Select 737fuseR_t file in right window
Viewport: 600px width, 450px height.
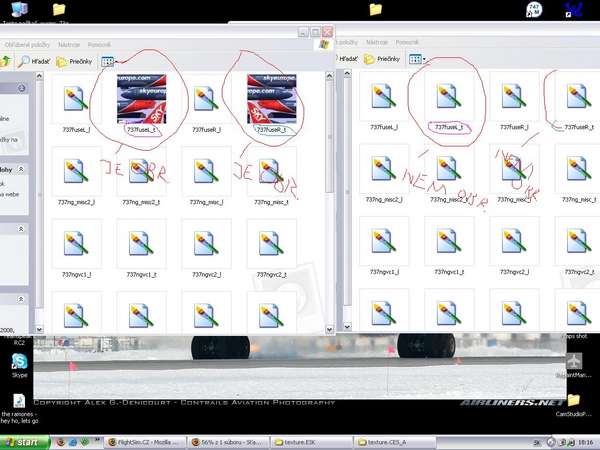point(579,101)
